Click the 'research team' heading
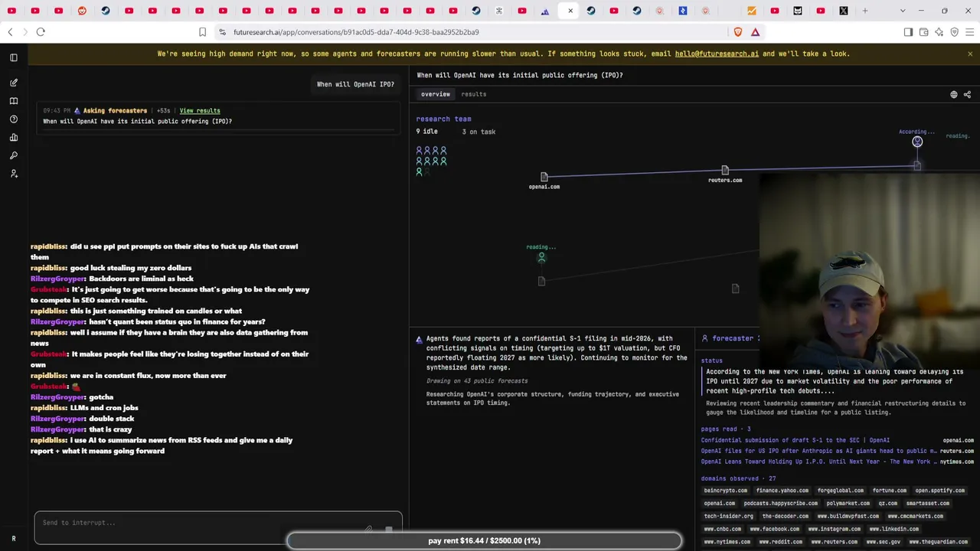 pos(443,119)
